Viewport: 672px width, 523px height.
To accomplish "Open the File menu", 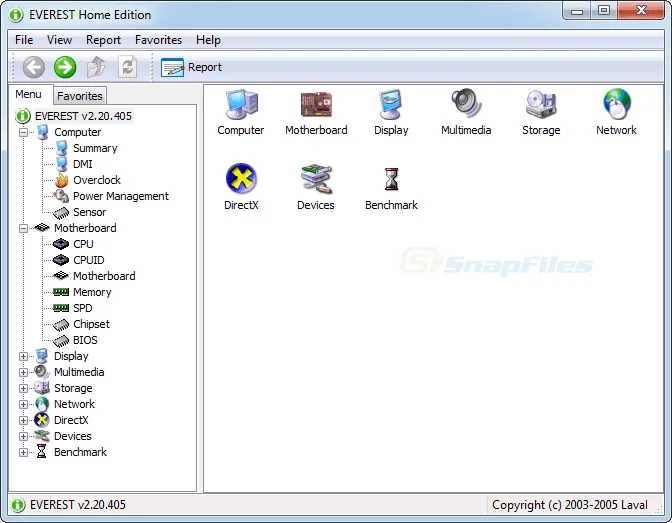I will pos(24,40).
